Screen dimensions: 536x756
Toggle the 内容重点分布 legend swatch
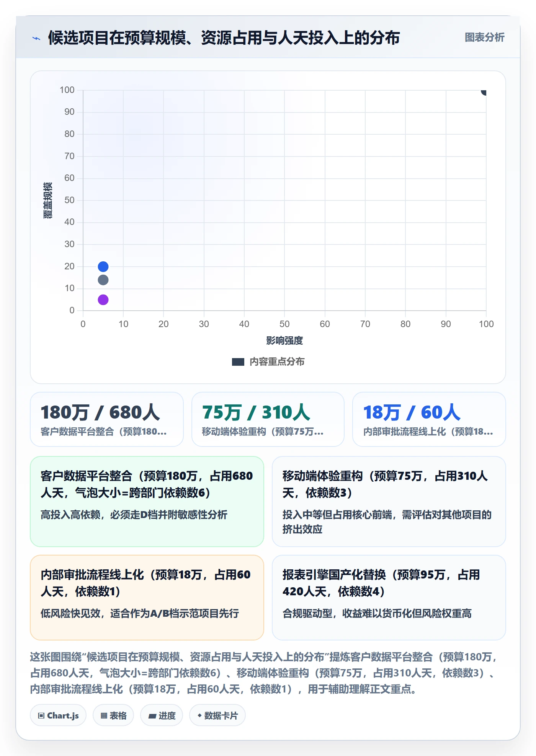(238, 362)
